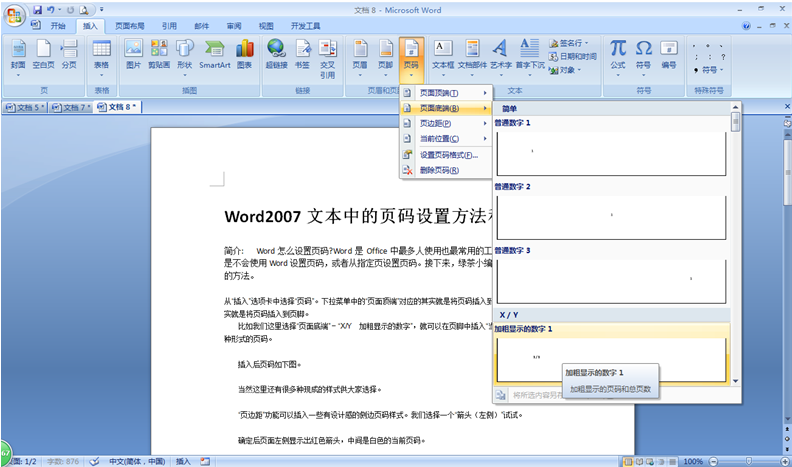Open Word Help with the question mark icon
This screenshot has width=792, height=467.
(746, 26)
